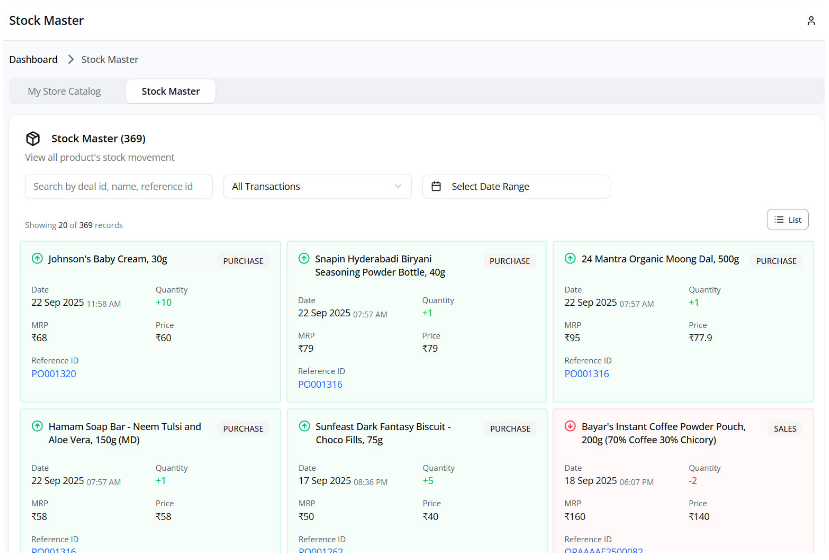Click the calendar icon in date range
This screenshot has height=560, width=829.
pyautogui.click(x=436, y=187)
